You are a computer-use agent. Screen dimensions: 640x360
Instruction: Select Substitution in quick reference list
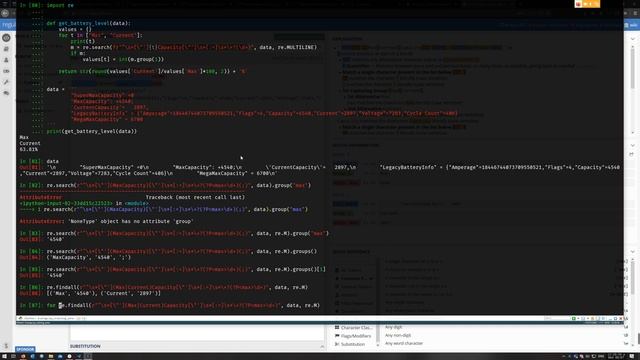(x=350, y=344)
